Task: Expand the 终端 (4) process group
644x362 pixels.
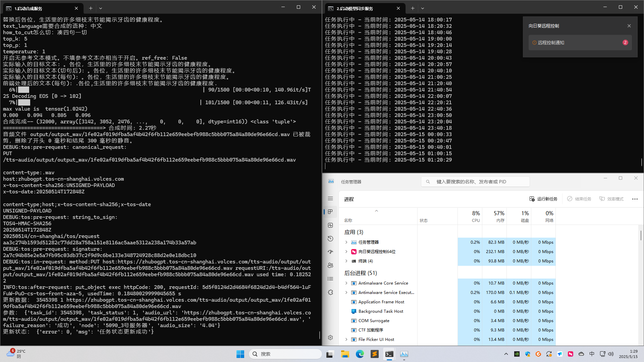Action: 346,261
